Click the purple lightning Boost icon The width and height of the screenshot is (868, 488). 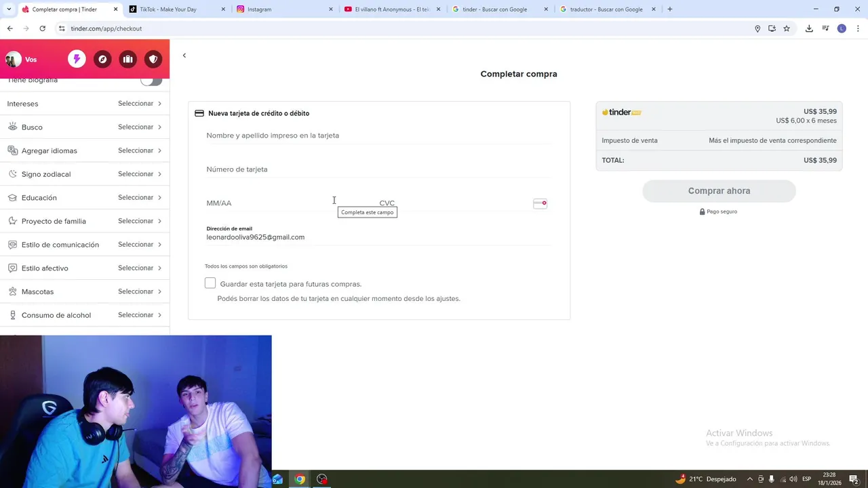tap(77, 59)
